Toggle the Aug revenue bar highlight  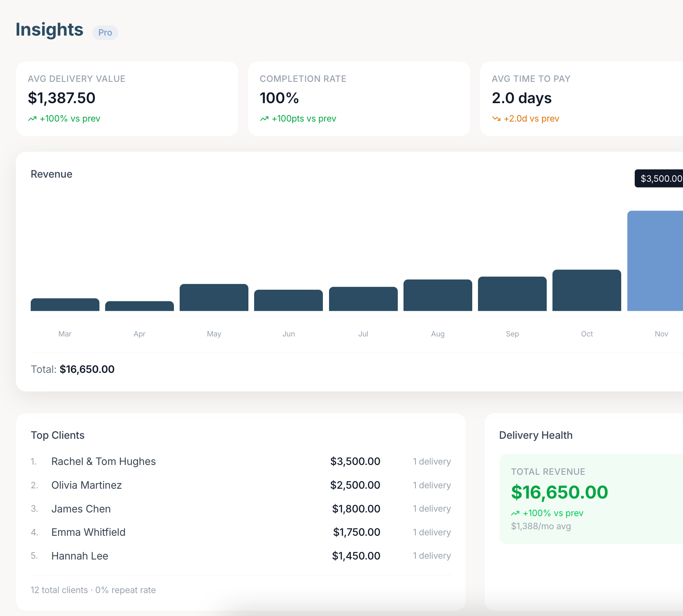pyautogui.click(x=437, y=295)
